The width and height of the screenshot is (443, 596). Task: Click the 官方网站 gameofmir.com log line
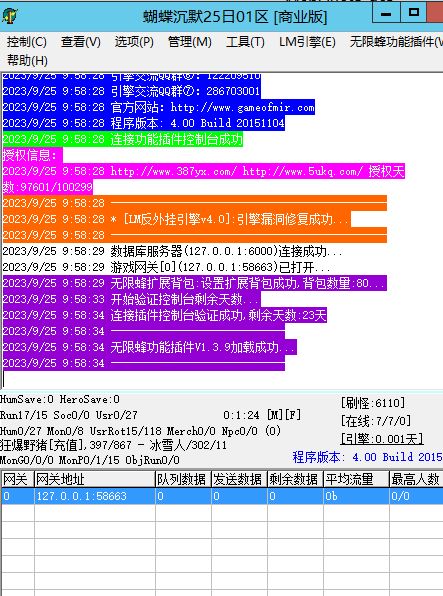pos(159,107)
